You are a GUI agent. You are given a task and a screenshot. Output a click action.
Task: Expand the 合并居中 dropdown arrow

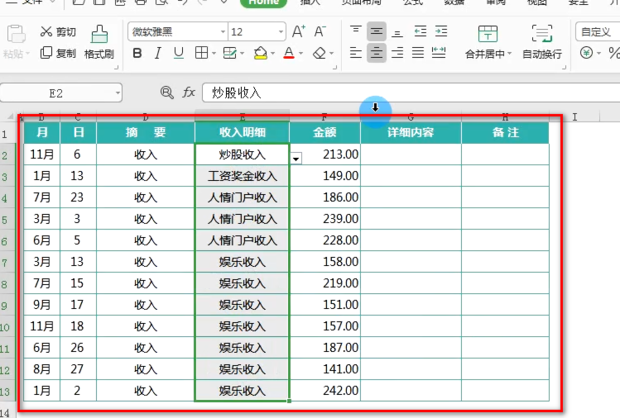[x=509, y=53]
